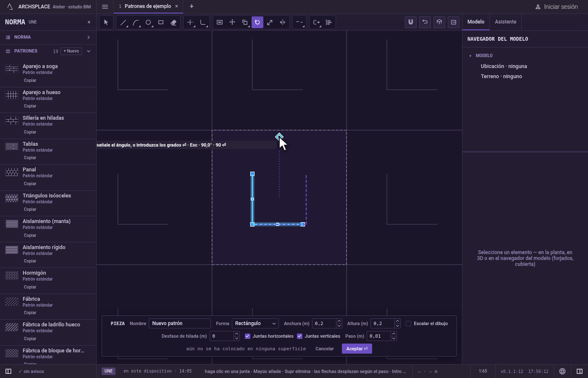Click Iniciar sesión

pos(556,7)
